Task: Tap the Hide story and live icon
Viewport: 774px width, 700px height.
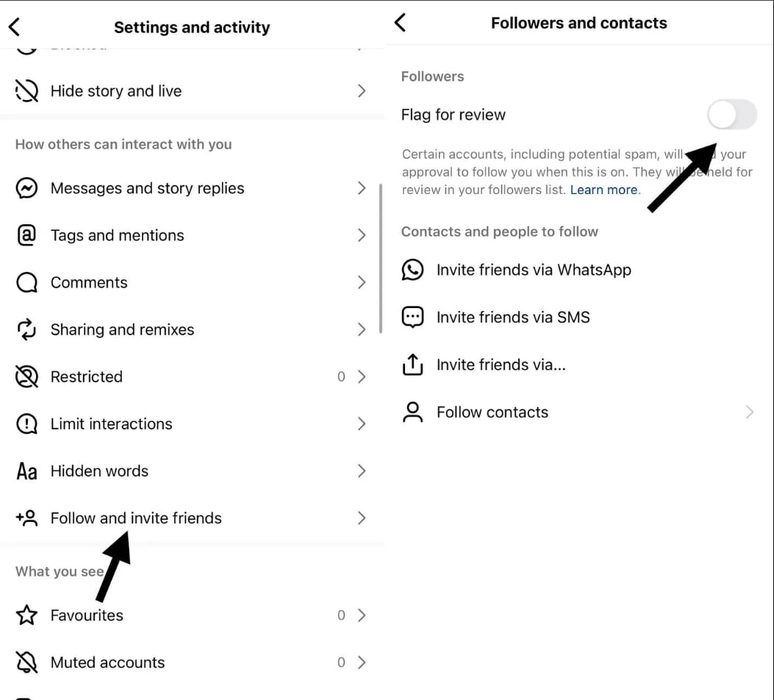Action: pyautogui.click(x=26, y=91)
